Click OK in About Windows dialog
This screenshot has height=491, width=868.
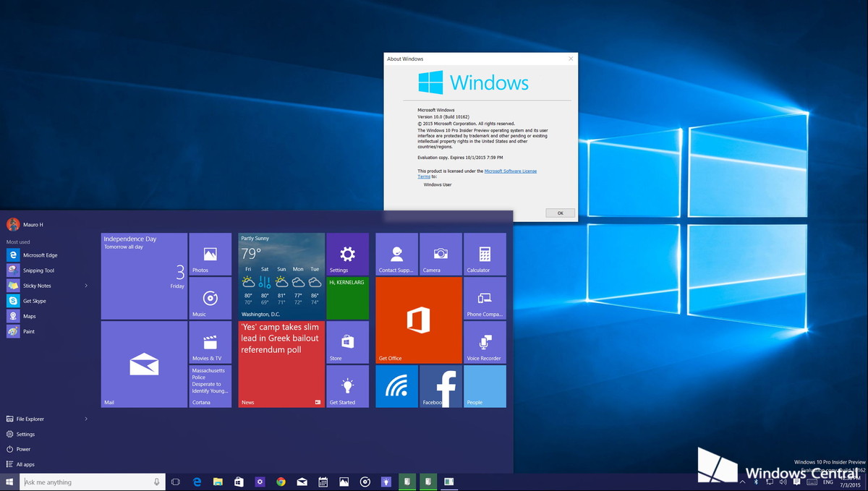[560, 213]
